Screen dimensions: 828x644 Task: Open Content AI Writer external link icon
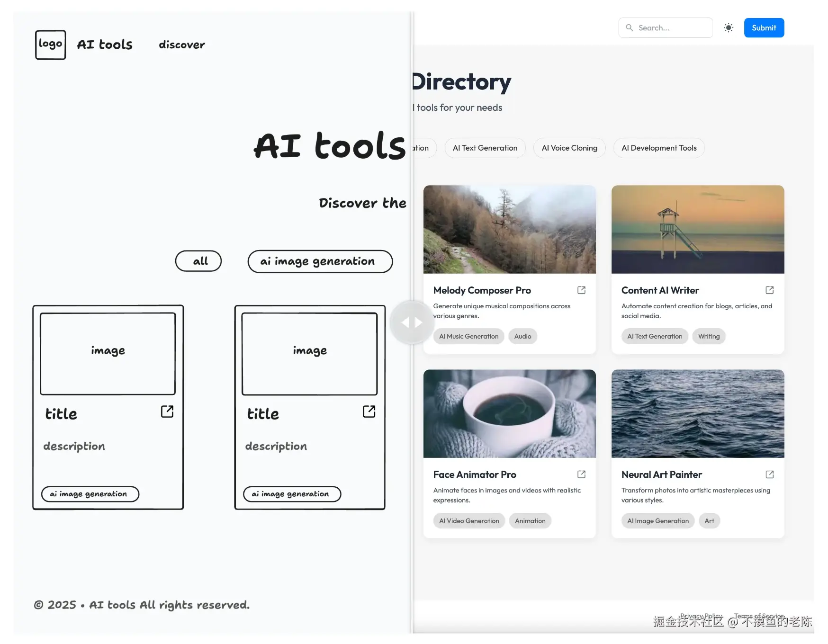pos(770,290)
